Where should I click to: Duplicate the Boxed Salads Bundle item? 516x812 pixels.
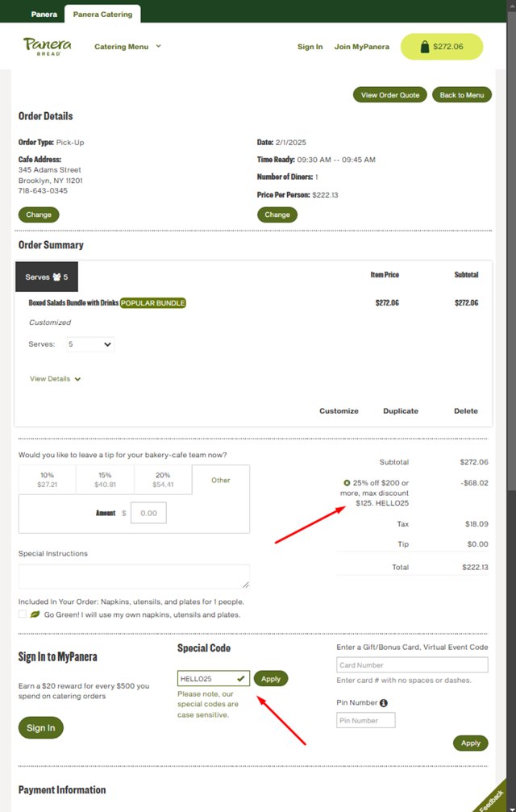[401, 411]
